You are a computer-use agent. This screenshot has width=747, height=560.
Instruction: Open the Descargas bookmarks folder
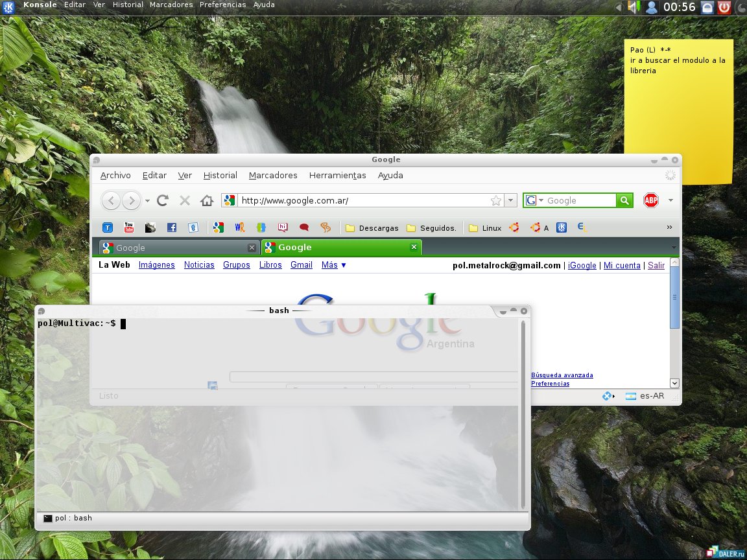coord(372,228)
